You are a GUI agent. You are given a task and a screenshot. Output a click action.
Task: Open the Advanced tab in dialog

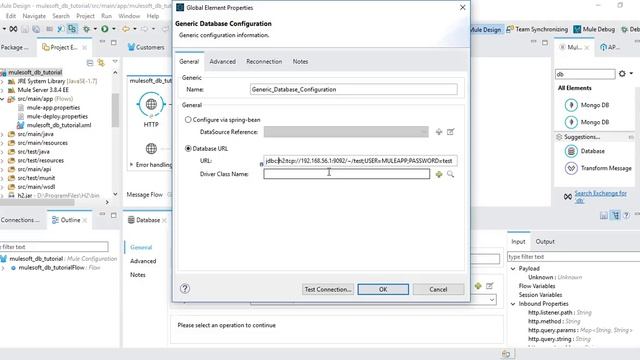point(222,62)
